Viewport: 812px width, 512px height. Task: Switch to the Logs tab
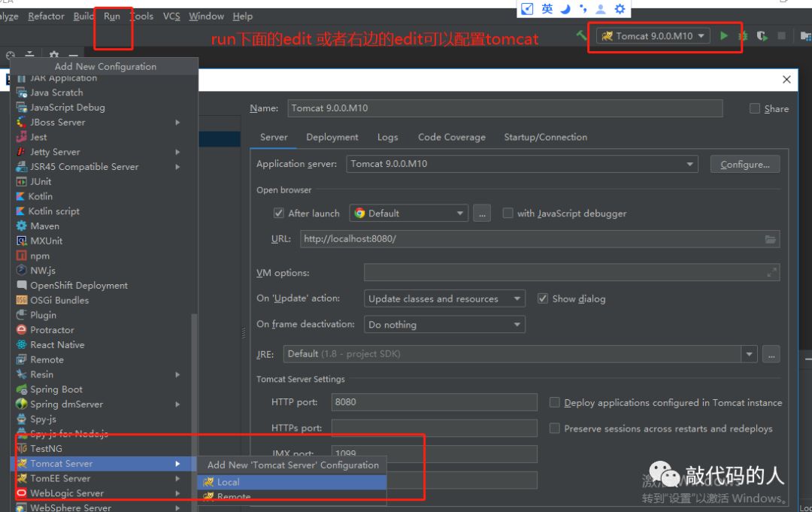(387, 137)
